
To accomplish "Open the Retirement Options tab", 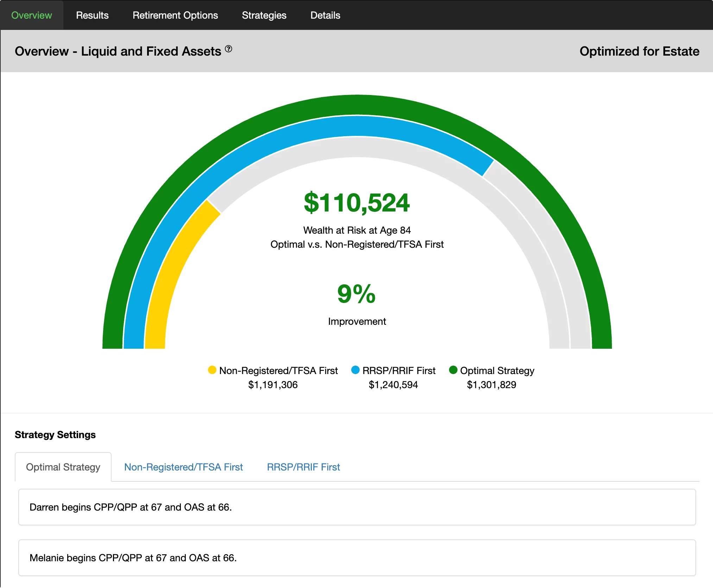I will click(x=175, y=15).
